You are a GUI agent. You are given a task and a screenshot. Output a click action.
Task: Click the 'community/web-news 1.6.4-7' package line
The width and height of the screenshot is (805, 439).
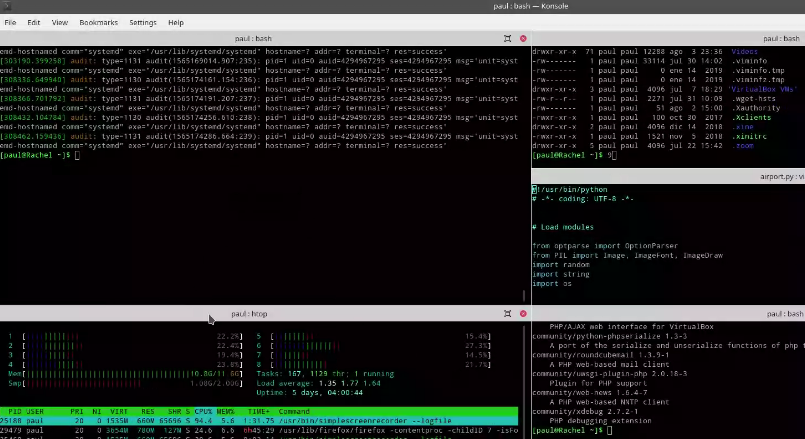coord(590,393)
